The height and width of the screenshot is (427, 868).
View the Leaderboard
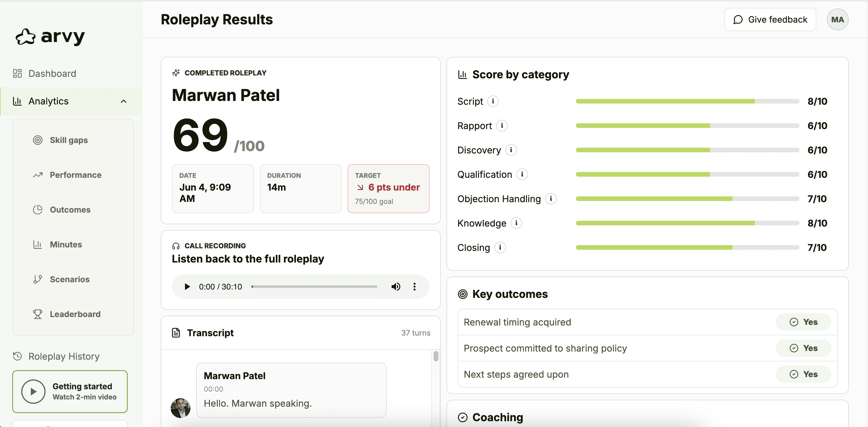coord(75,314)
